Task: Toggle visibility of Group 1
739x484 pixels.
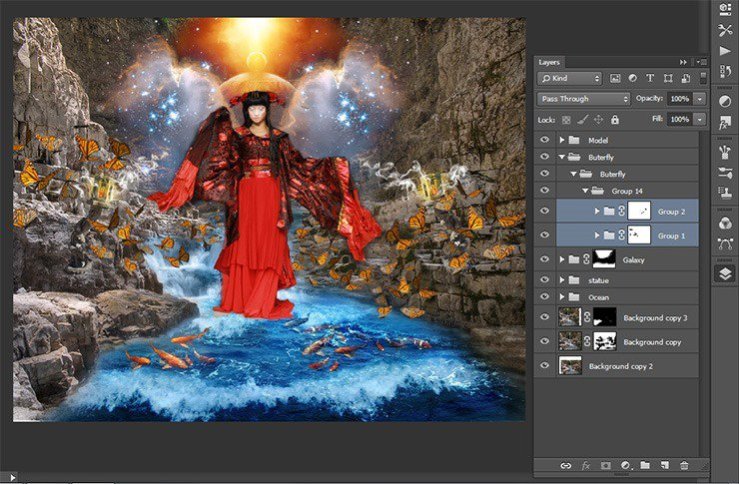Action: (544, 235)
